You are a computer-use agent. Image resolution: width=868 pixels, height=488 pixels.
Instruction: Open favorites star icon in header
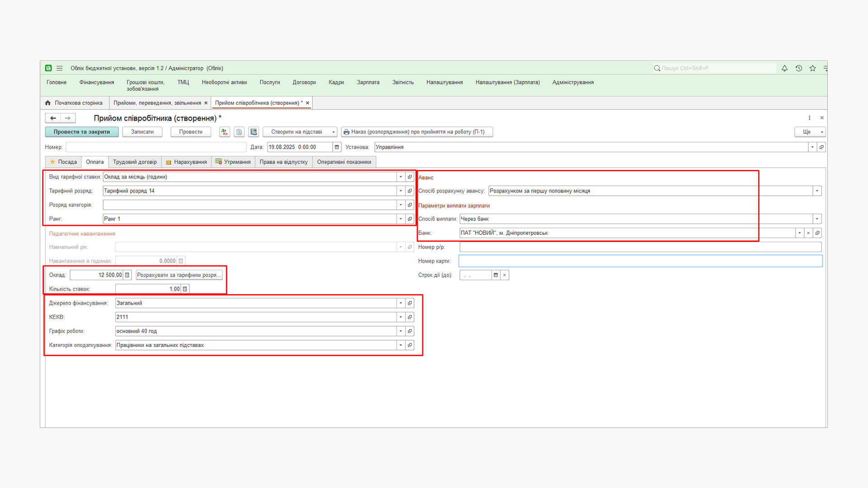(813, 68)
